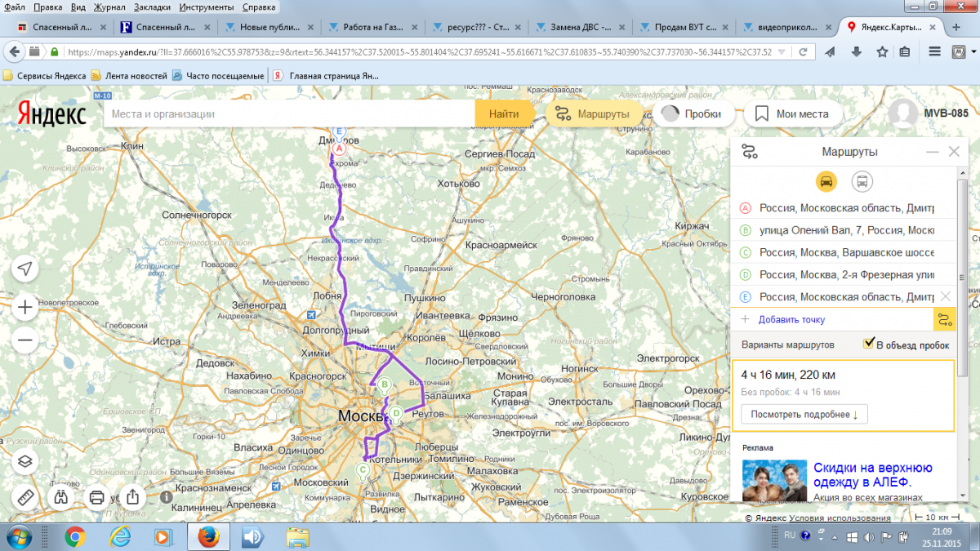This screenshot has width=980, height=551.
Task: Open Firefox hamburger menu
Action: (x=934, y=51)
